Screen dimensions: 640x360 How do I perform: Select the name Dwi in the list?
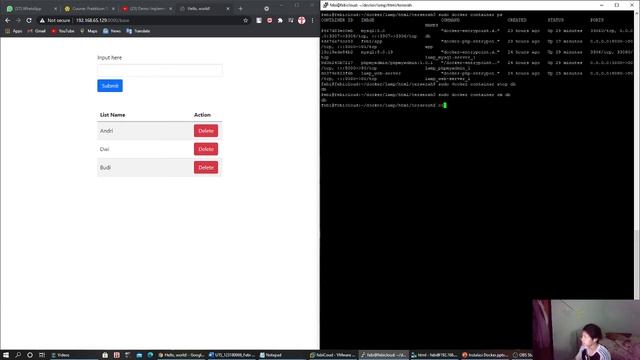[x=104, y=149]
